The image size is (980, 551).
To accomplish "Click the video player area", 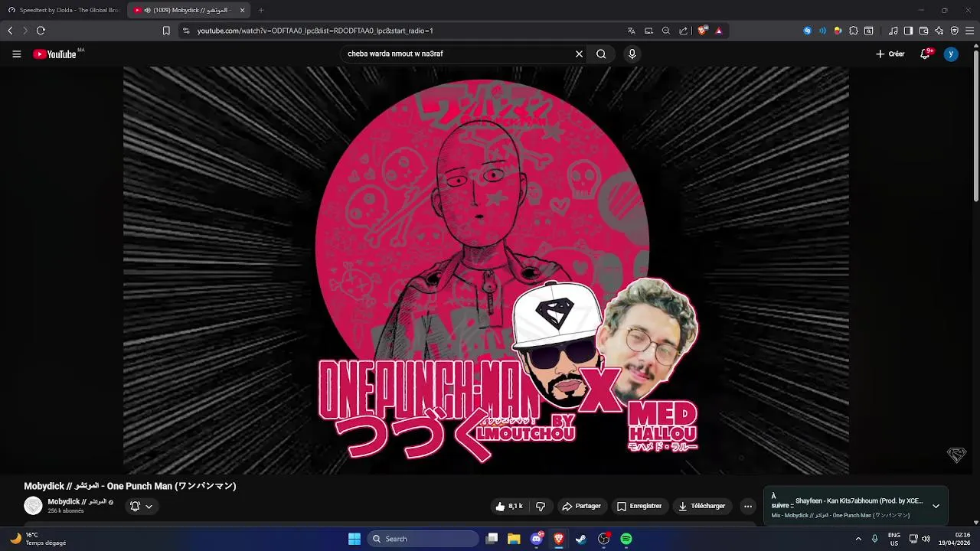I will click(485, 270).
